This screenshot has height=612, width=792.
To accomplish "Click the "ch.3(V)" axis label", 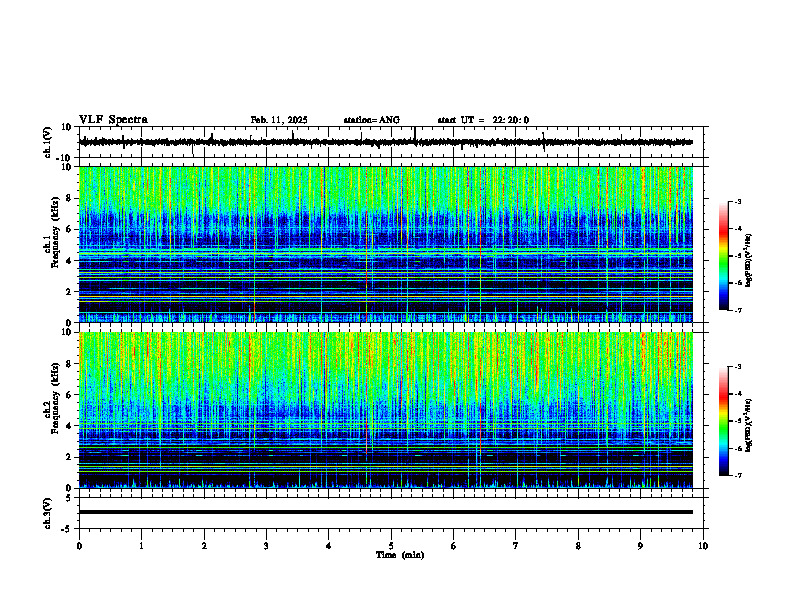I will [x=48, y=513].
